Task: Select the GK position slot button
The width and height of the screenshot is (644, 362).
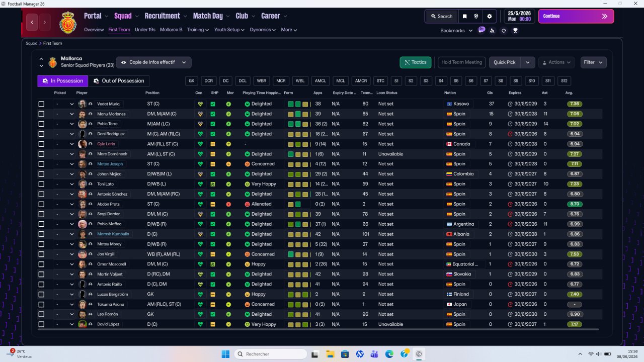Action: (191, 81)
